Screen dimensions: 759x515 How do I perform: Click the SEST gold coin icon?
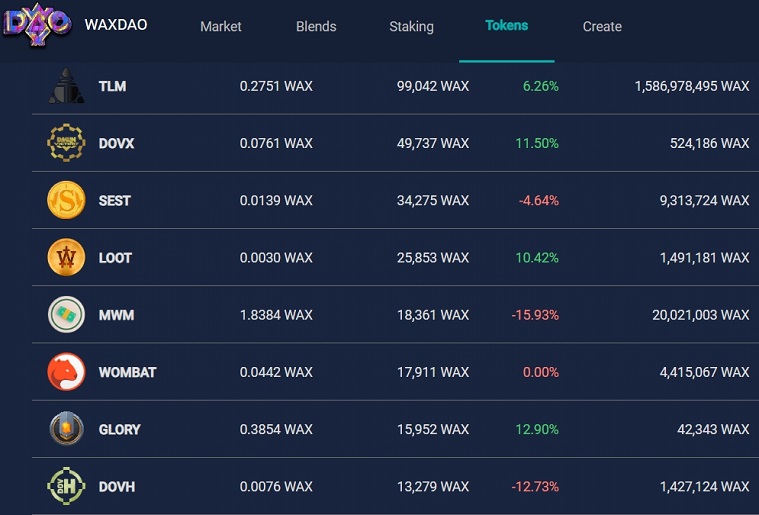pos(66,200)
